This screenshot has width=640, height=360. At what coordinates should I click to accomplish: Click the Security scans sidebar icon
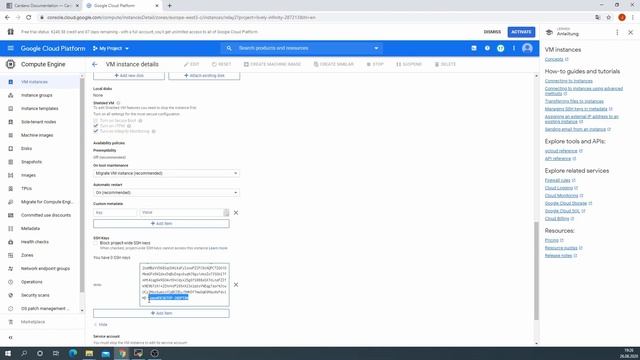pos(11,295)
